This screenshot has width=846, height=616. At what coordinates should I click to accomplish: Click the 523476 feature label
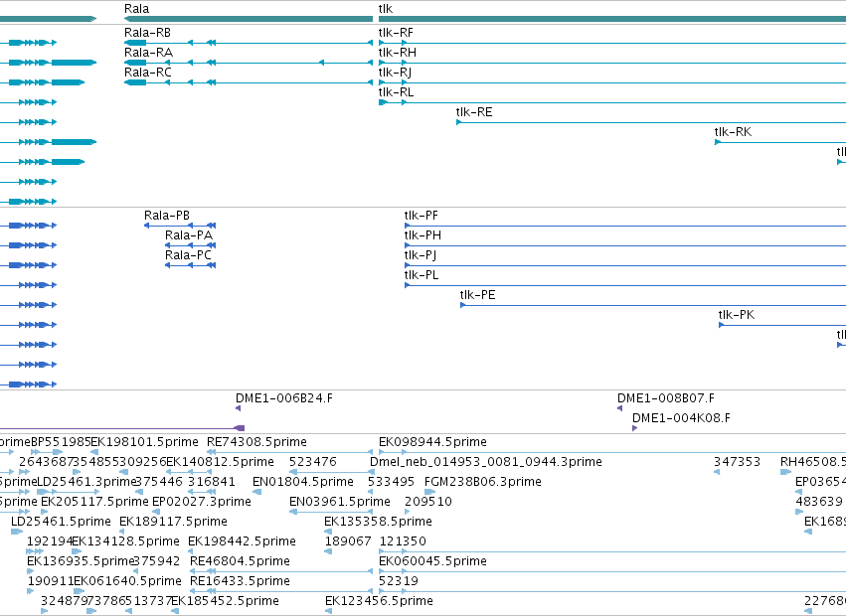(313, 462)
